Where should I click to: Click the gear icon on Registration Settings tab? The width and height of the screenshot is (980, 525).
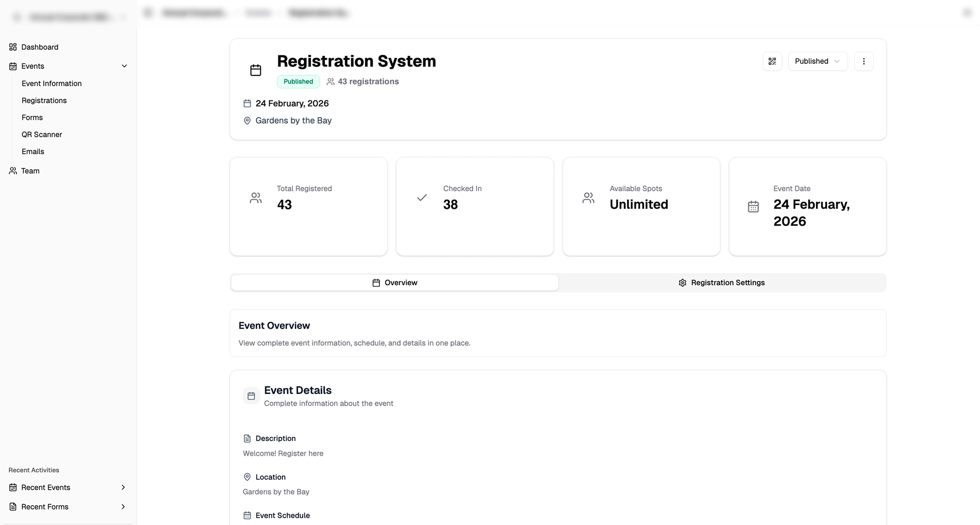tap(682, 283)
